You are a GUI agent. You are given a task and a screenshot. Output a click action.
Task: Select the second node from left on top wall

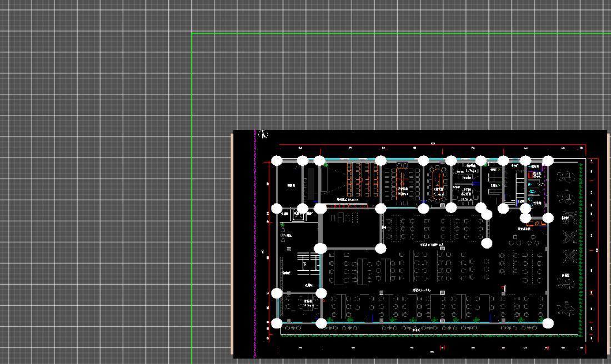click(x=302, y=161)
